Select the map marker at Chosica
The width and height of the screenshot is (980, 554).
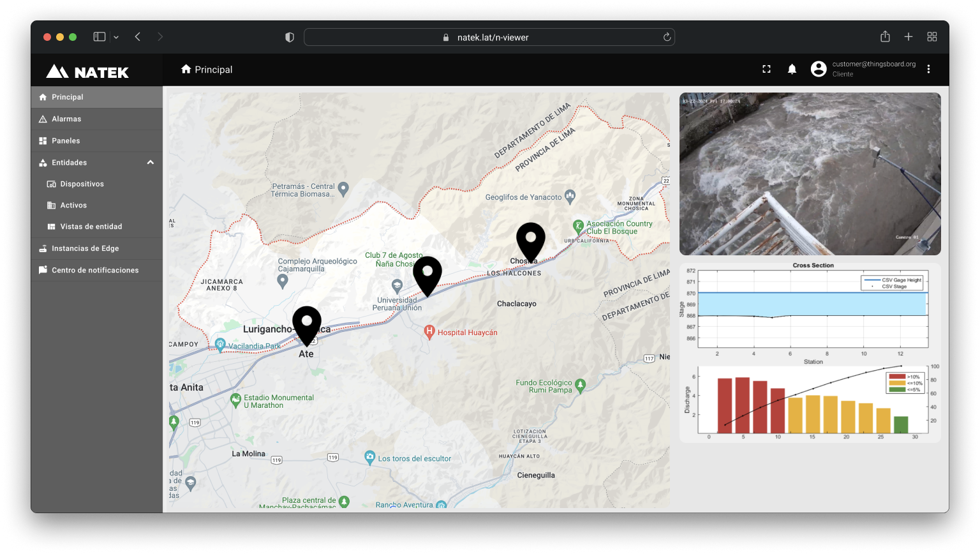coord(530,243)
